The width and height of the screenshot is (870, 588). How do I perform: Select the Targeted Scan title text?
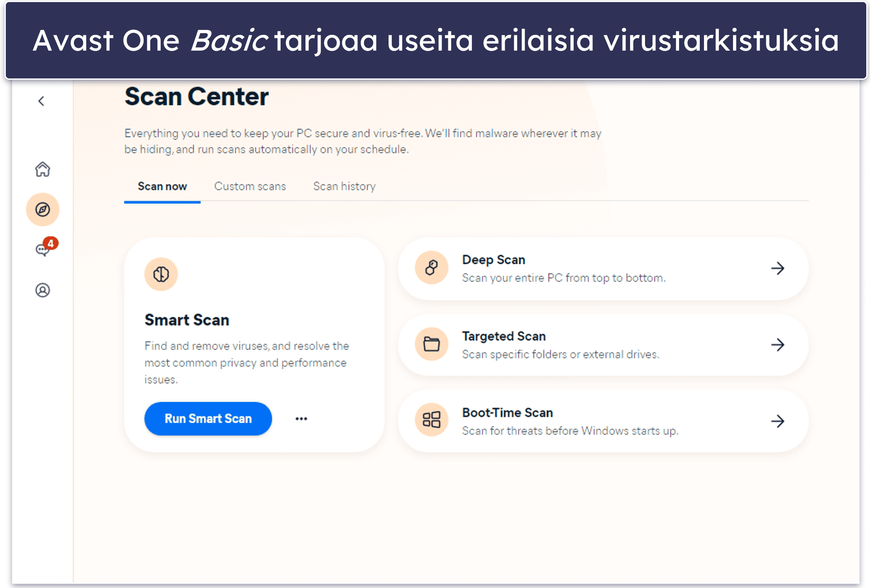click(504, 336)
